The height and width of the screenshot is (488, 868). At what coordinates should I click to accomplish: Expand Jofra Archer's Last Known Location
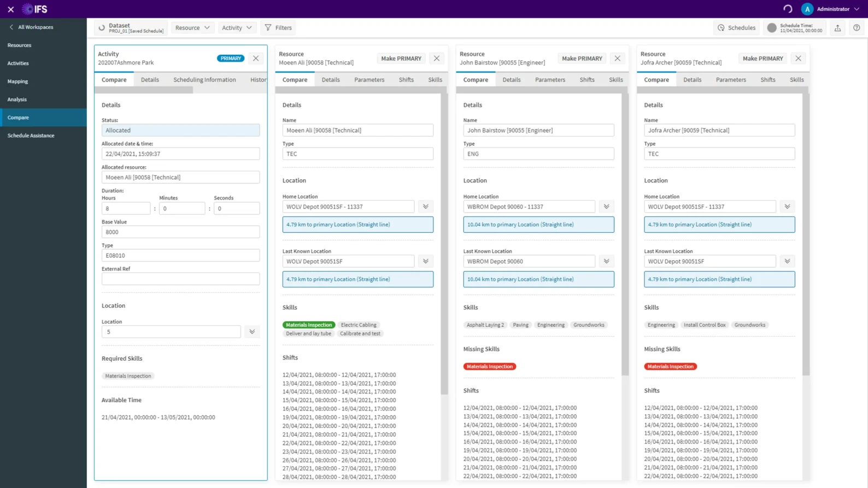click(x=787, y=261)
